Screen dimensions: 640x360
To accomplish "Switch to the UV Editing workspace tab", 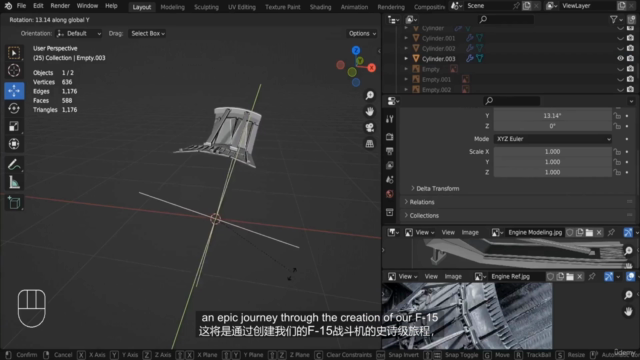I will point(242,7).
